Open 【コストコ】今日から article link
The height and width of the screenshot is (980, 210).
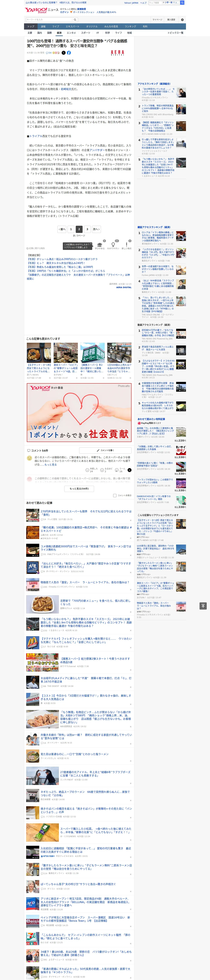click(85, 697)
